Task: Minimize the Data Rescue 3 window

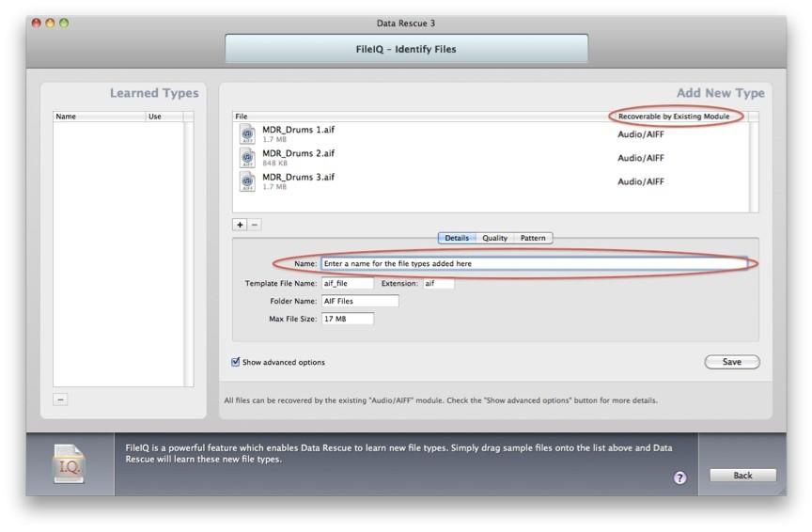Action: [50, 23]
